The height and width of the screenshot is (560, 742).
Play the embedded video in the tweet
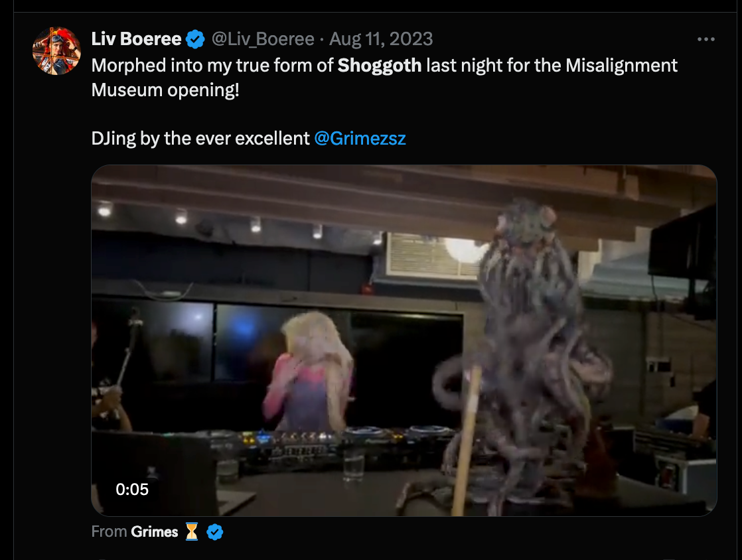(x=404, y=340)
